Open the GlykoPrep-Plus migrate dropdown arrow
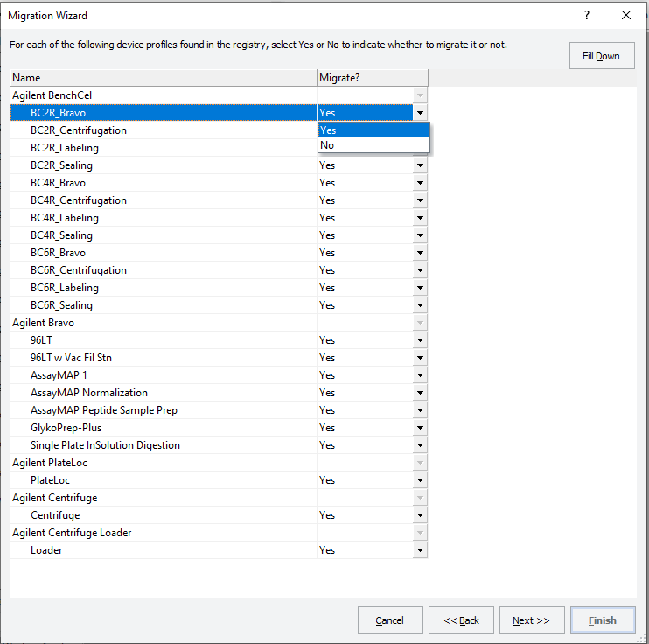 click(420, 428)
